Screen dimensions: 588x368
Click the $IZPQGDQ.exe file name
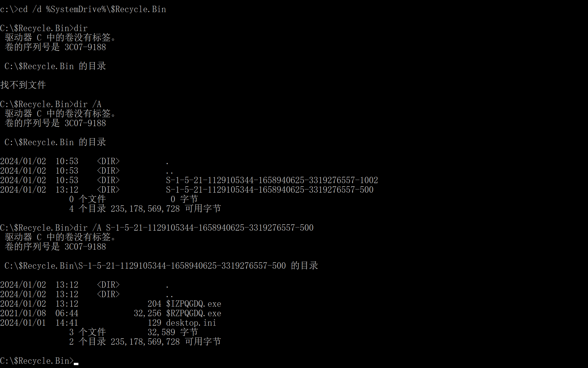click(193, 304)
